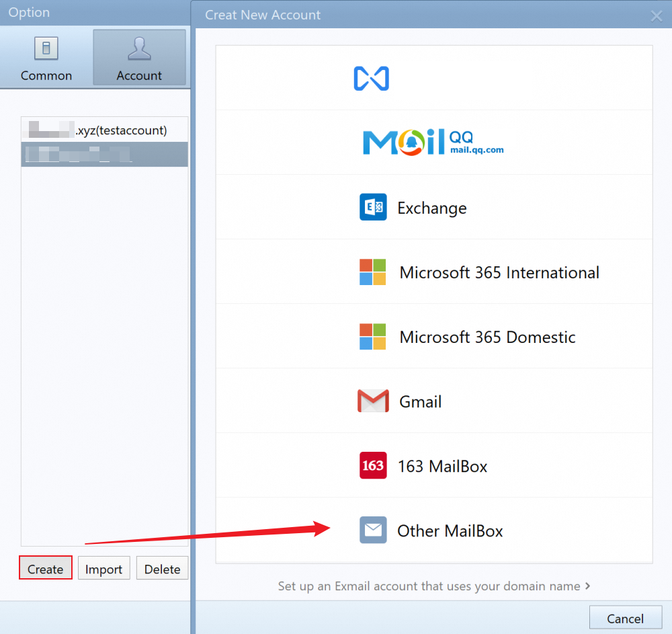The image size is (672, 634).
Task: Click the Microsoft 365 Domestic logo
Action: tap(372, 337)
